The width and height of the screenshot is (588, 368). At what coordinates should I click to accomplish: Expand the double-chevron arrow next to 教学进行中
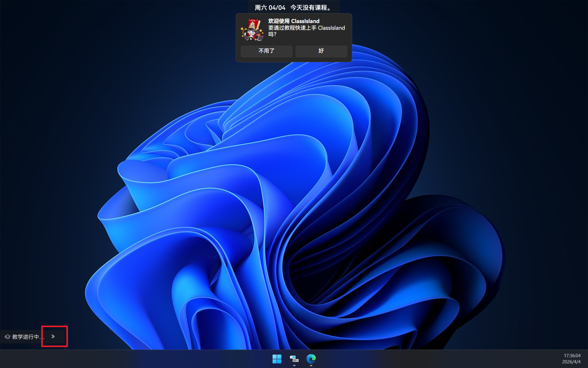coord(53,336)
